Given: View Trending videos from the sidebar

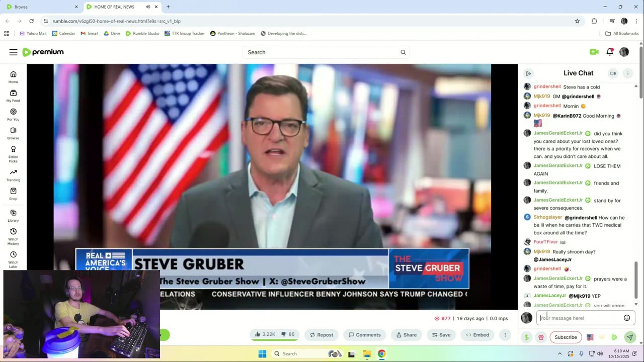Looking at the screenshot, I should pyautogui.click(x=13, y=175).
